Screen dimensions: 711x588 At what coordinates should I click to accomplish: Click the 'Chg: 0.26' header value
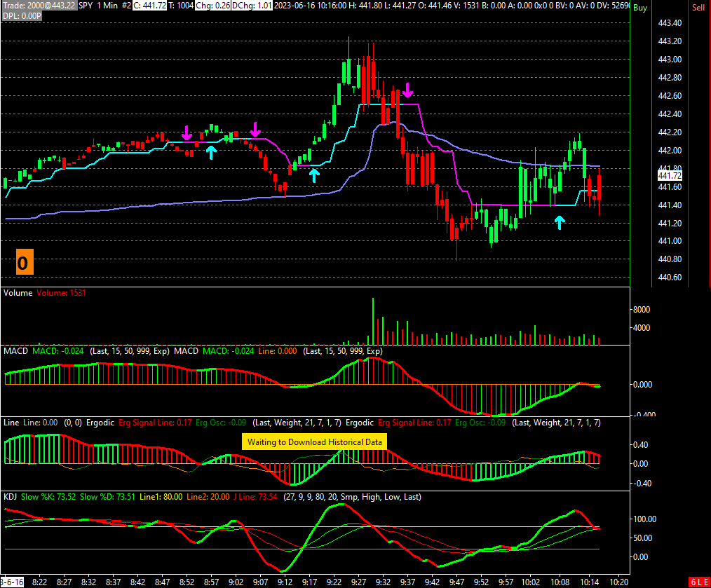(212, 6)
